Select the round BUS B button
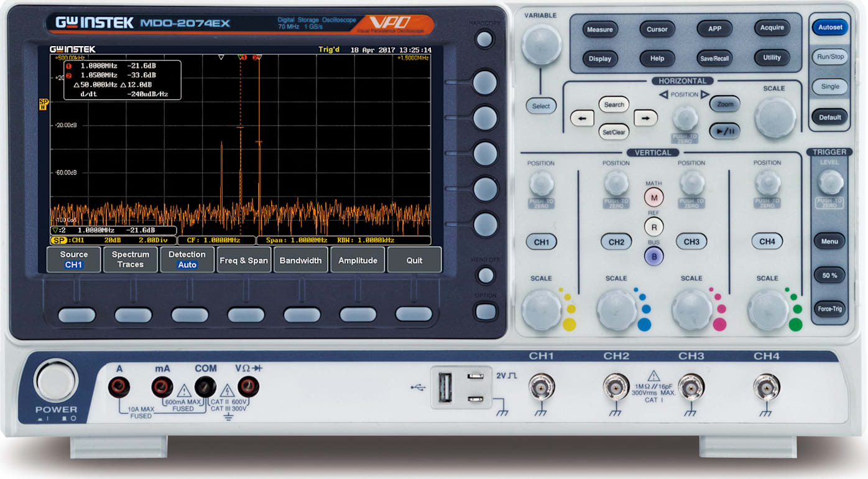This screenshot has width=868, height=479. [653, 256]
